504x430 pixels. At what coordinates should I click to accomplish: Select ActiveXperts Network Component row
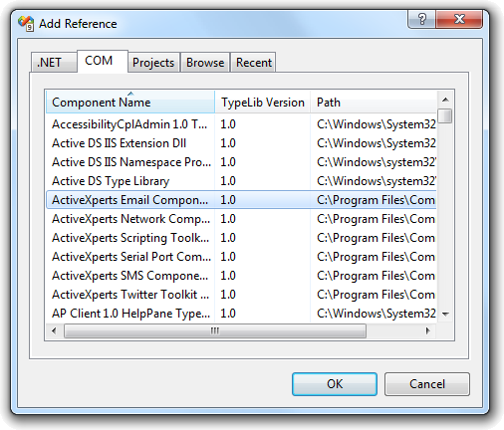[x=241, y=219]
